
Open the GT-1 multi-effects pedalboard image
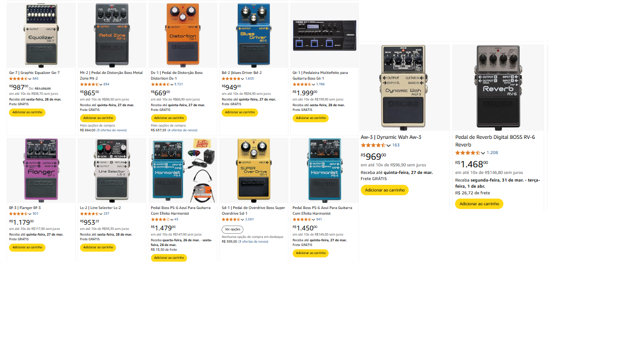pyautogui.click(x=324, y=36)
